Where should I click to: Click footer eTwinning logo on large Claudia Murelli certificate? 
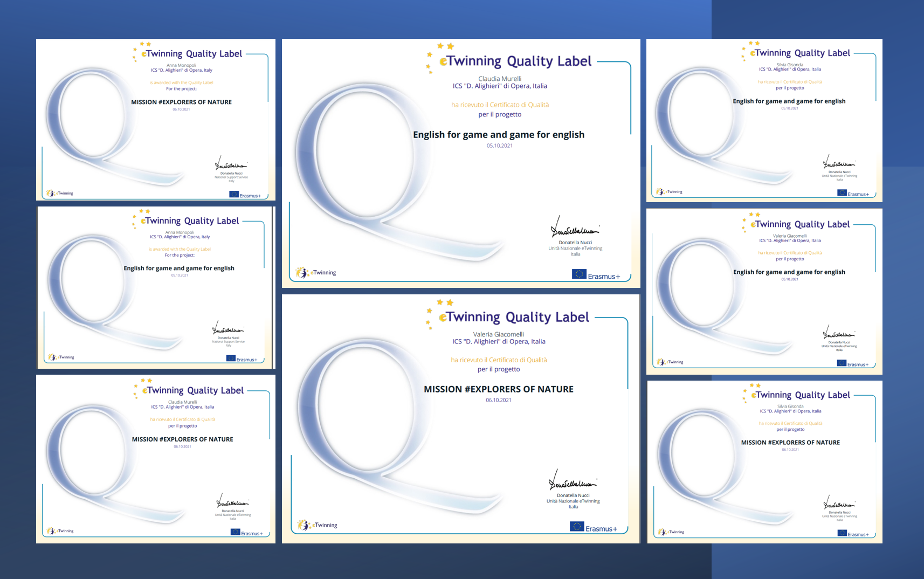click(316, 272)
